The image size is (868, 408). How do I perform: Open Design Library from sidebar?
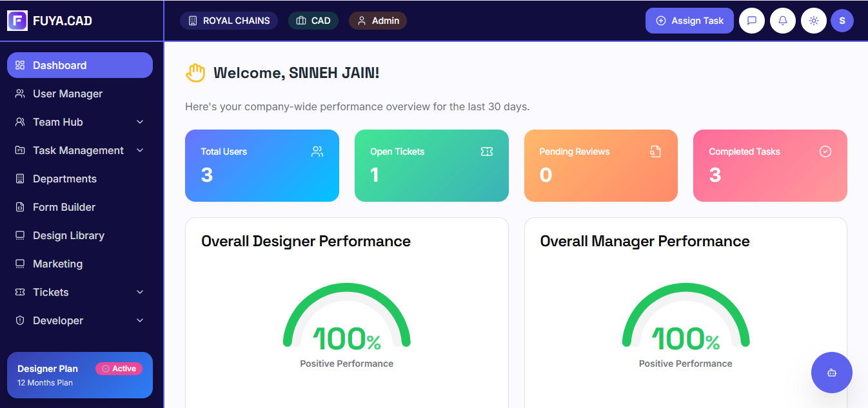click(x=68, y=235)
